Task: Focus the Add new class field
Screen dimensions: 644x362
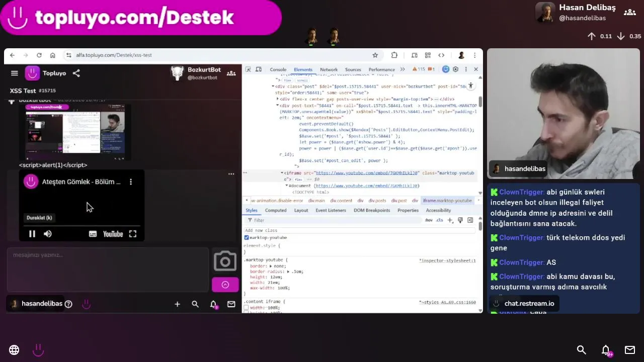Action: click(x=360, y=230)
